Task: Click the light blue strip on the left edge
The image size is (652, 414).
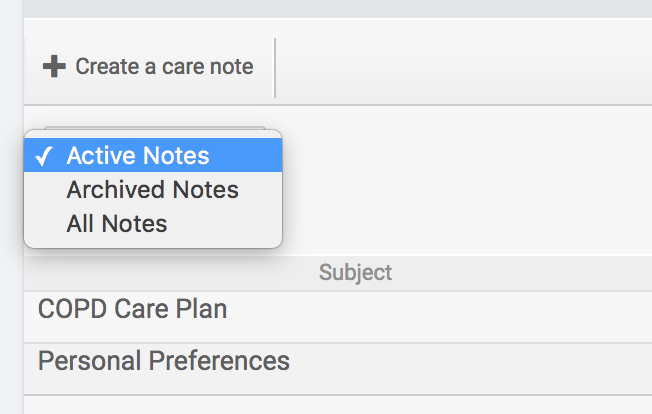Action: point(11,250)
